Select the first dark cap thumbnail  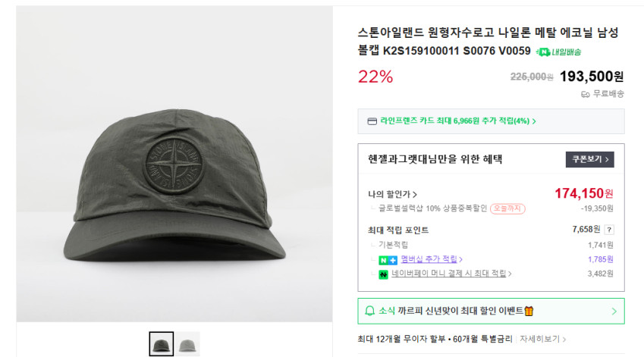pyautogui.click(x=162, y=343)
